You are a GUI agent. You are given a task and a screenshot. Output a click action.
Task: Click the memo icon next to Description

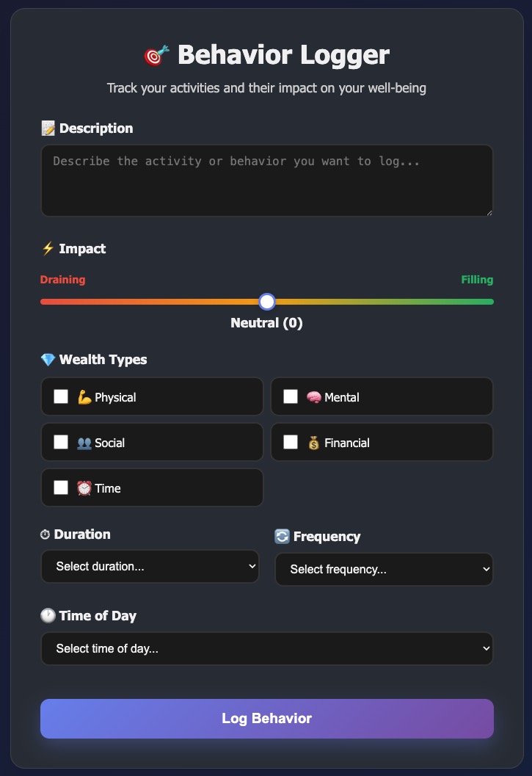pyautogui.click(x=48, y=128)
